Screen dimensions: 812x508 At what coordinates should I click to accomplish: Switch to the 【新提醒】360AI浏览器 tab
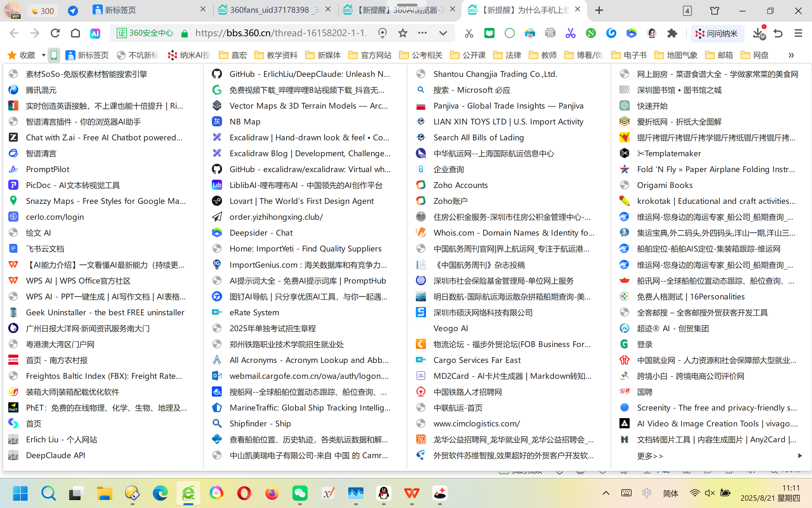point(399,10)
